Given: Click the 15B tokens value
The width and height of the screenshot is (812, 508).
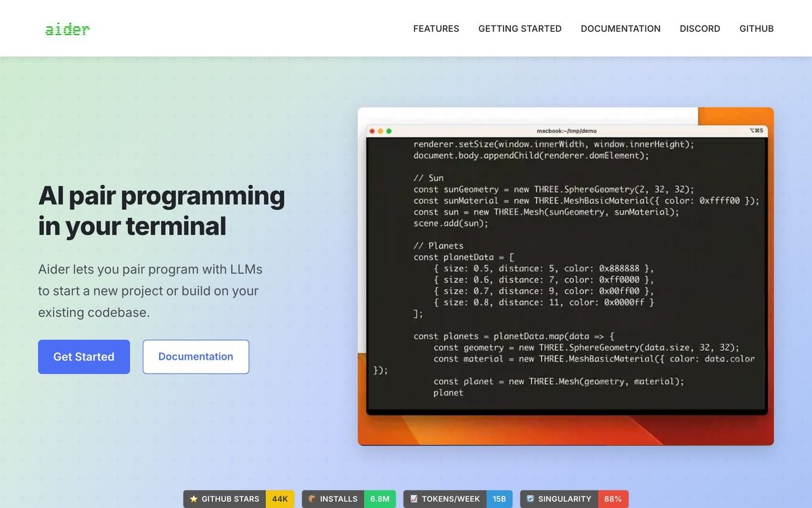Looking at the screenshot, I should pyautogui.click(x=499, y=499).
